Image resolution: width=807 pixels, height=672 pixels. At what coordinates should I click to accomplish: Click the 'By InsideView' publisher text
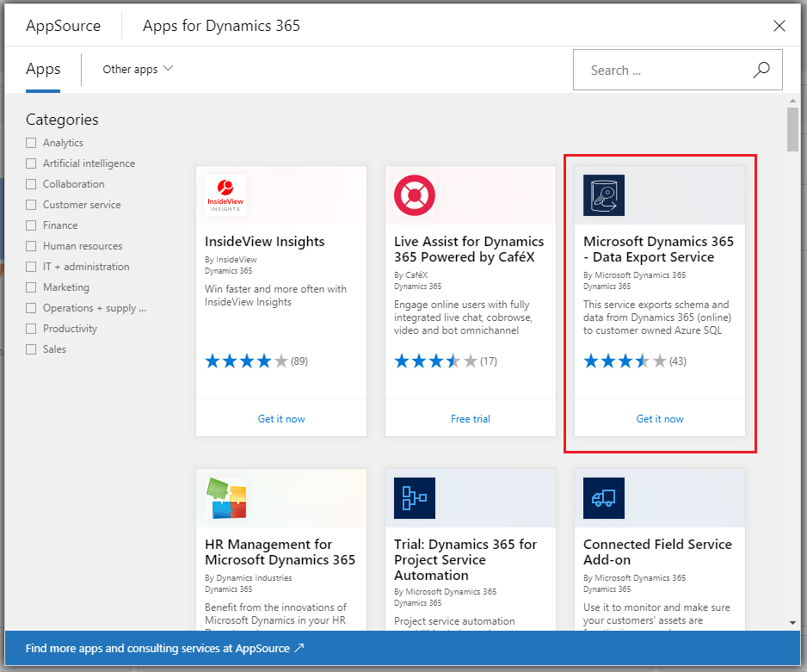[231, 260]
